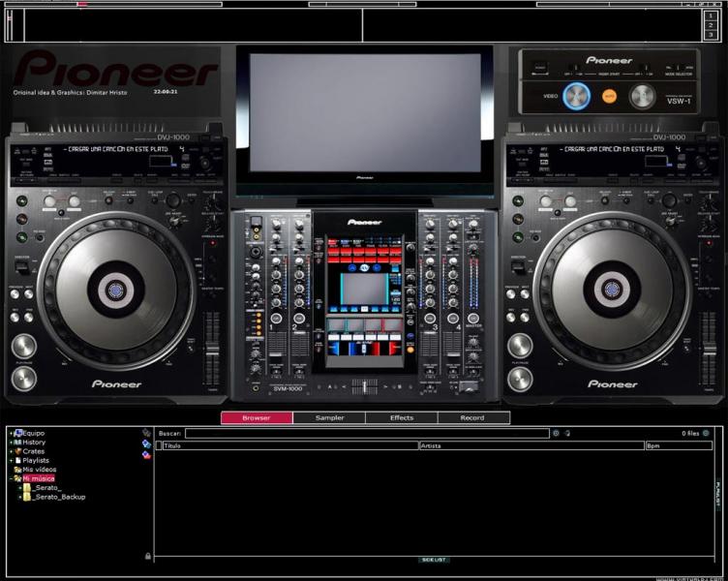This screenshot has height=581, width=728.
Task: Expand the _Serato_Backup folder node
Action: [20, 497]
